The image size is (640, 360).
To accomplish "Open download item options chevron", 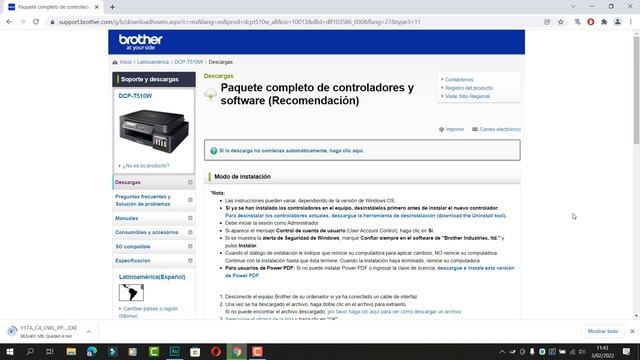I will (x=89, y=332).
